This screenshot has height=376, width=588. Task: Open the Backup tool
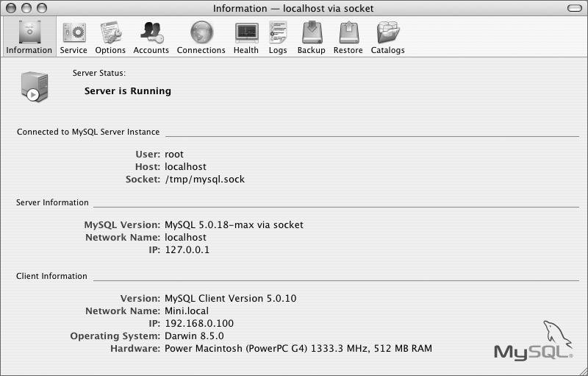click(311, 36)
